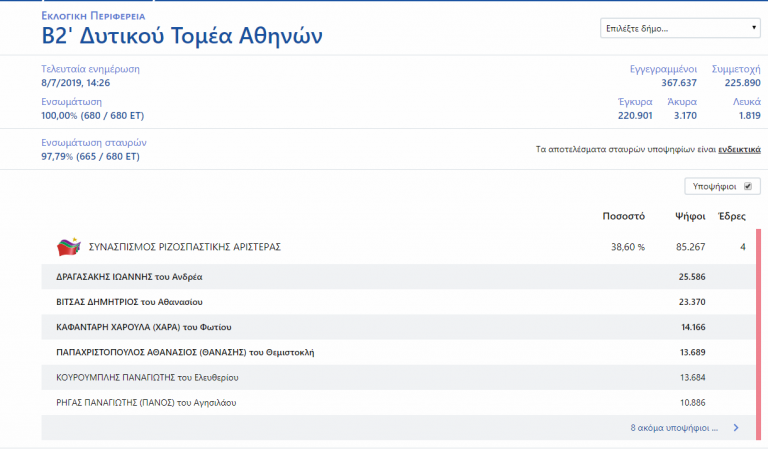Select candidate row ΚΟΥΡΟΥΜΠΛΗΣ ΠΑΝΑΓΙΩΤΗΣ
Viewport: 768px width, 449px height.
398,378
